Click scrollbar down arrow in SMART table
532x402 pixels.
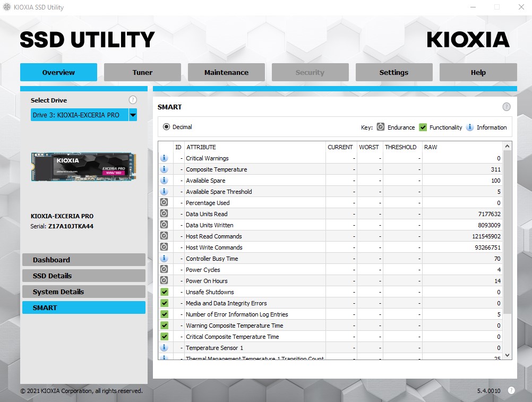tap(507, 355)
